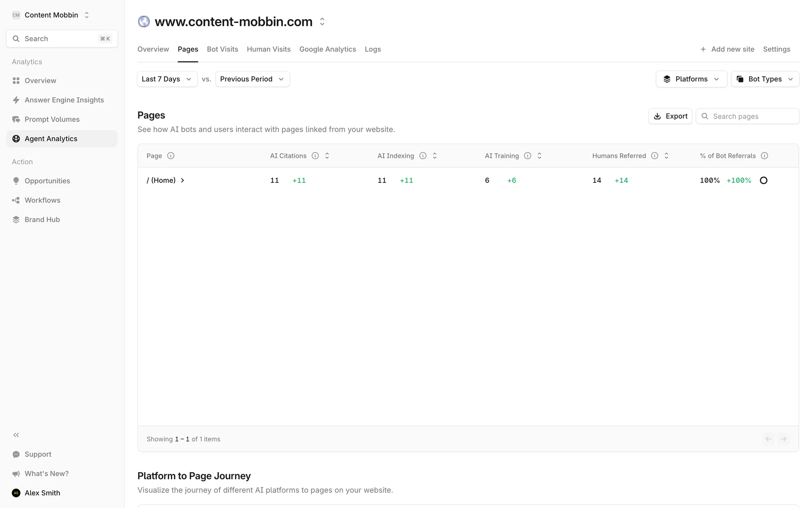Collapse the sidebar with double-chevron icon
Viewport: 812px width, 508px height.
16,435
